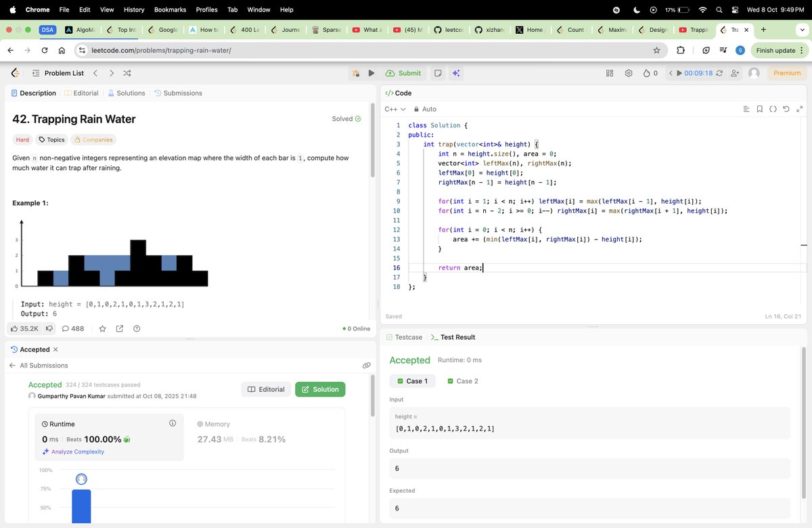This screenshot has width=812, height=528.
Task: Toggle the Auto lock setting
Action: tap(426, 109)
